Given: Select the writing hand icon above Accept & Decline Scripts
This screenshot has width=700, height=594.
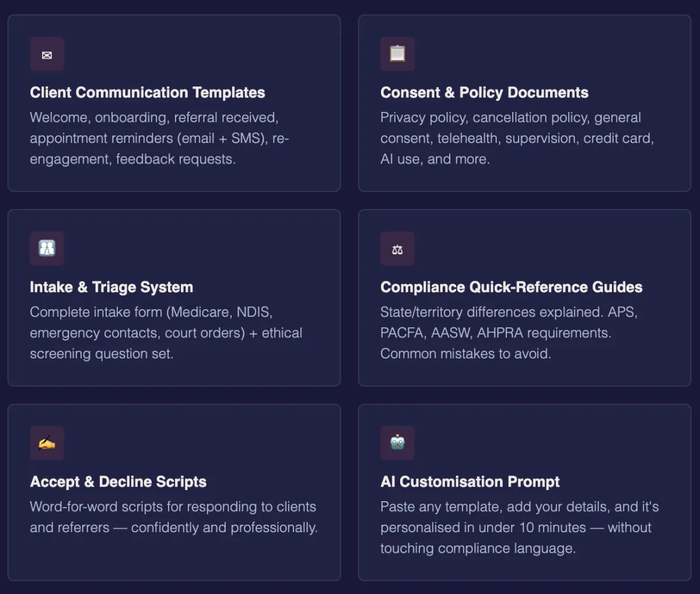Looking at the screenshot, I should click(47, 443).
